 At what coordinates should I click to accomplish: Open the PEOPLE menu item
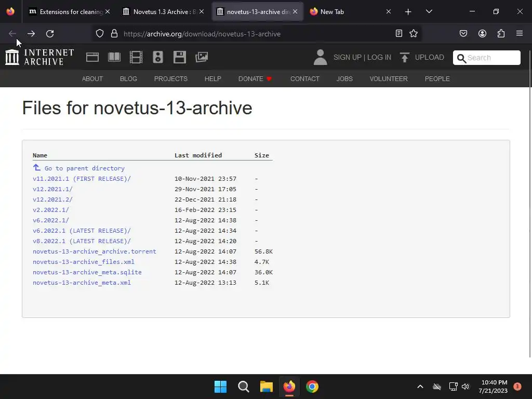437,79
